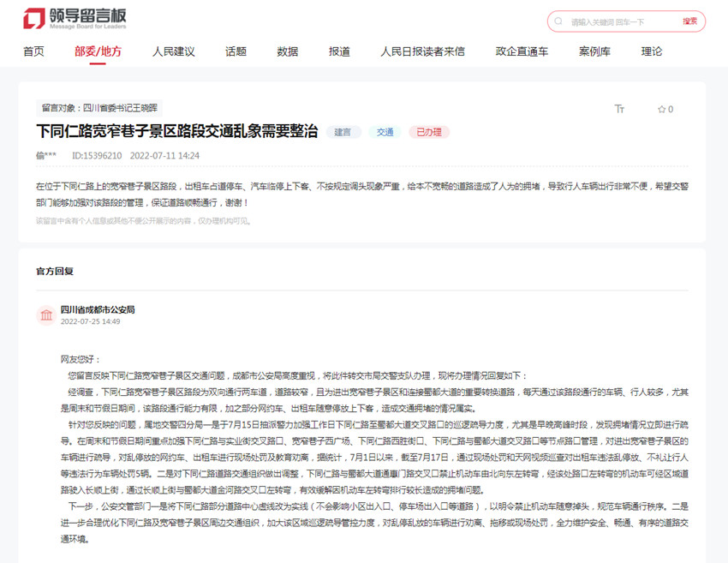This screenshot has width=728, height=563.
Task: Open the 话题 section
Action: tap(235, 51)
